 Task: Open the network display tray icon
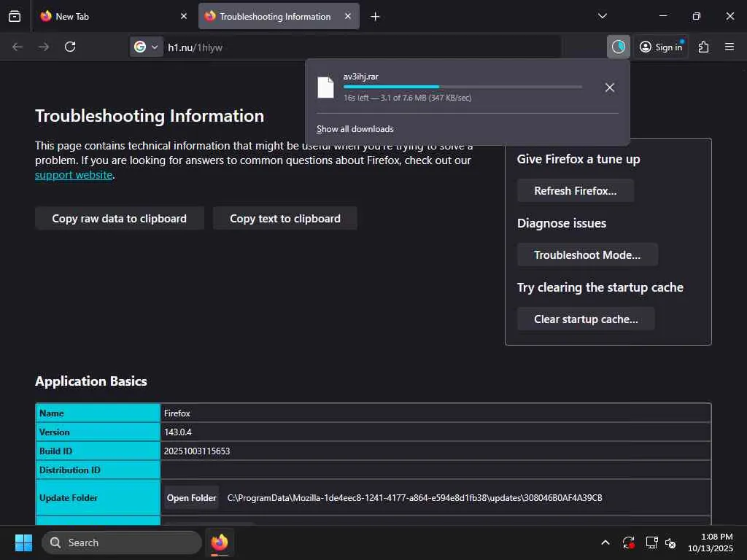[651, 542]
